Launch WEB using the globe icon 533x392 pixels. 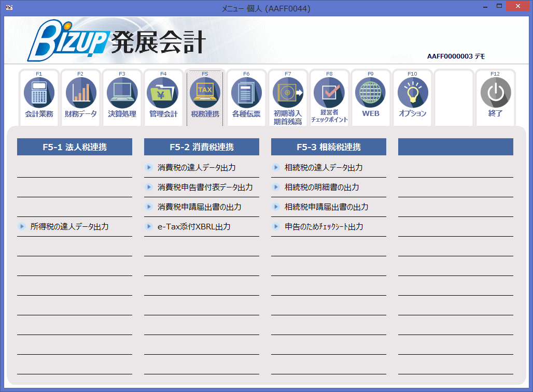370,92
